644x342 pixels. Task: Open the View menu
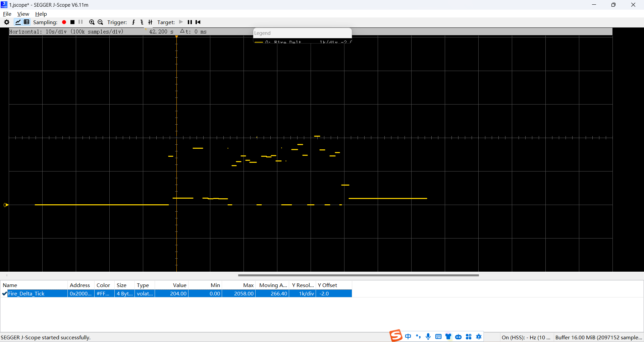click(x=23, y=14)
